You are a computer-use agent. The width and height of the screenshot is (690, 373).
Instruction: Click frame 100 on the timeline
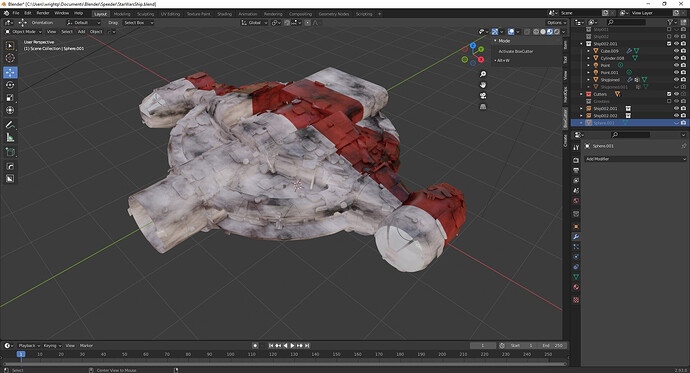230,354
